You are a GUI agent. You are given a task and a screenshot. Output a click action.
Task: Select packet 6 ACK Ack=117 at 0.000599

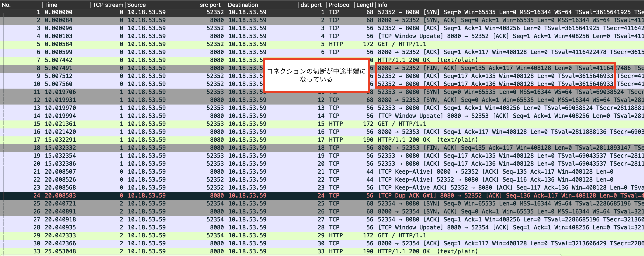322,52
